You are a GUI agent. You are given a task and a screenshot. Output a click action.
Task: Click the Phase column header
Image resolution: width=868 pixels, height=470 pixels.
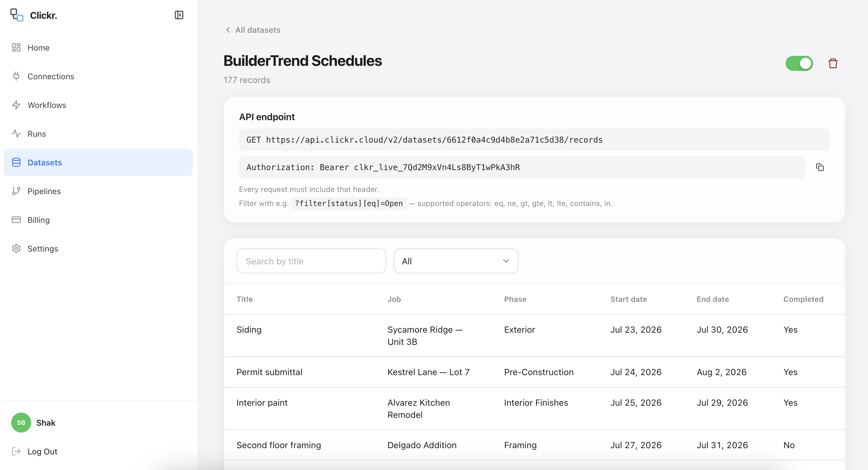515,299
